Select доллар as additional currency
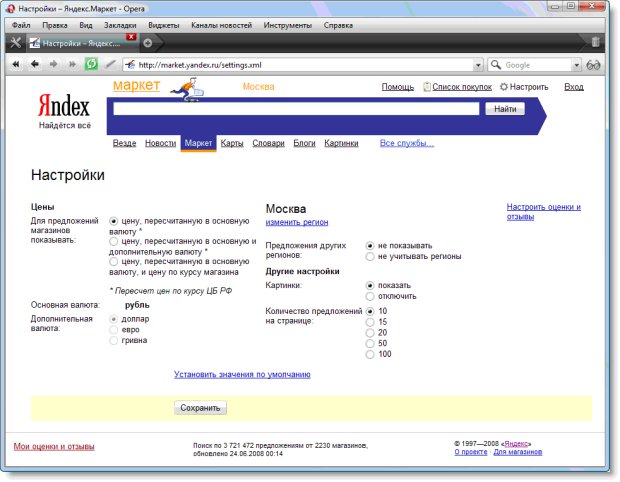 [x=113, y=319]
